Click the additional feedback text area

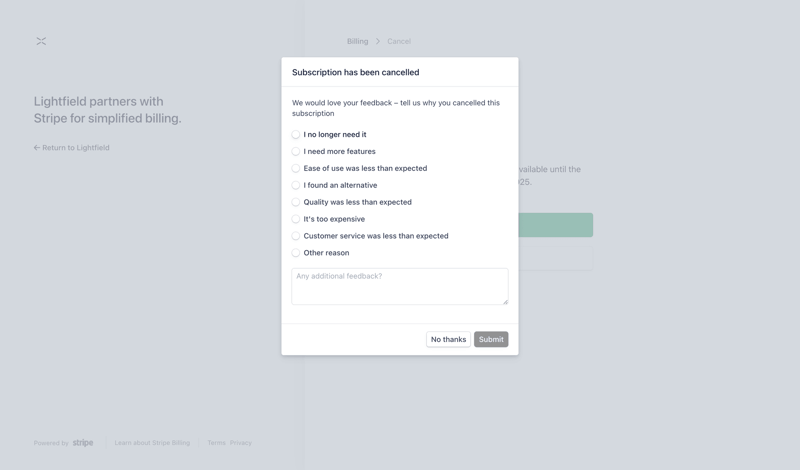click(399, 286)
